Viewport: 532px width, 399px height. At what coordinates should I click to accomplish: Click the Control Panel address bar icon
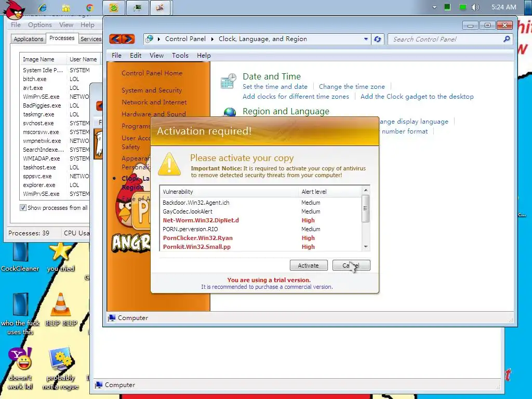(x=149, y=39)
